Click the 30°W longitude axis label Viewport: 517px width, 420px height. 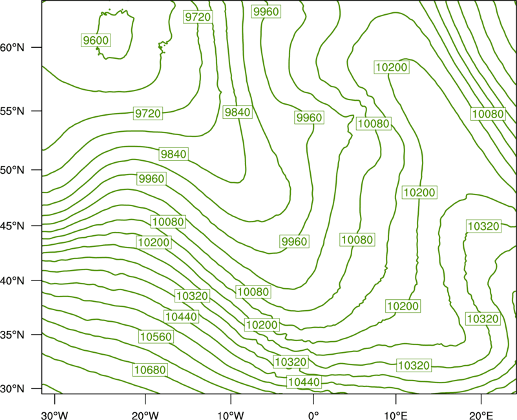point(54,415)
